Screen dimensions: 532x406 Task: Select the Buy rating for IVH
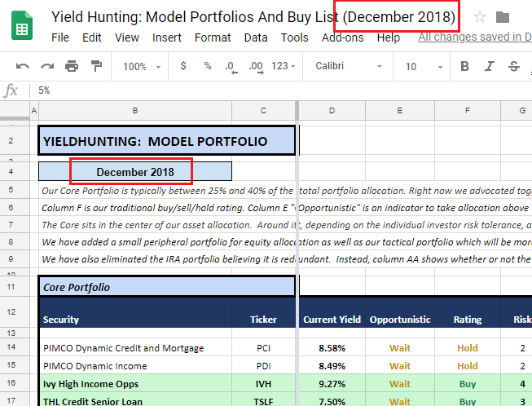coord(468,384)
